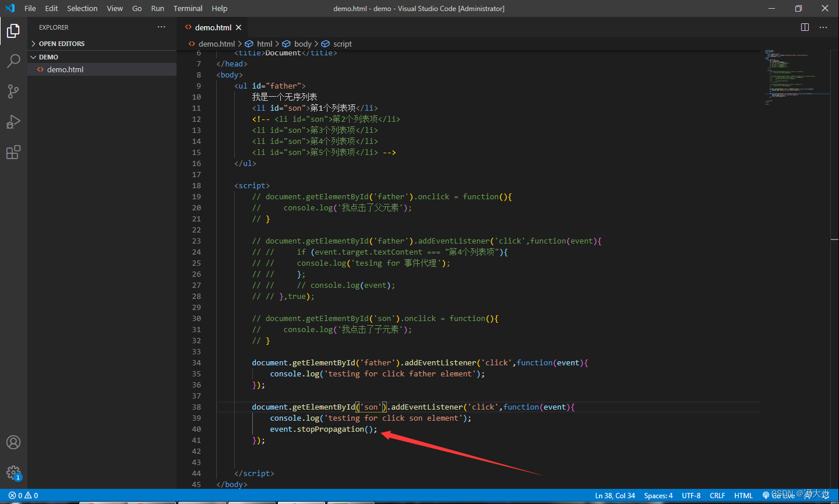Click the Explorer more actions ellipsis
The image size is (839, 504).
161,27
